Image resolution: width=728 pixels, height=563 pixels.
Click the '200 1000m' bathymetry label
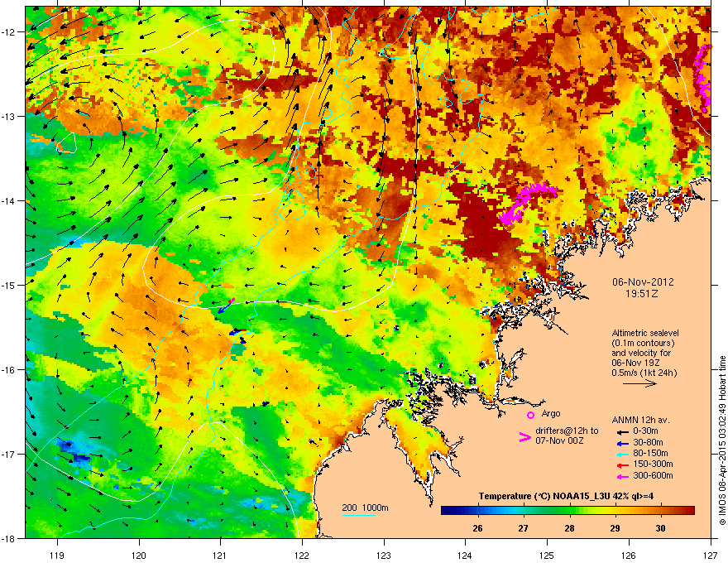click(365, 508)
